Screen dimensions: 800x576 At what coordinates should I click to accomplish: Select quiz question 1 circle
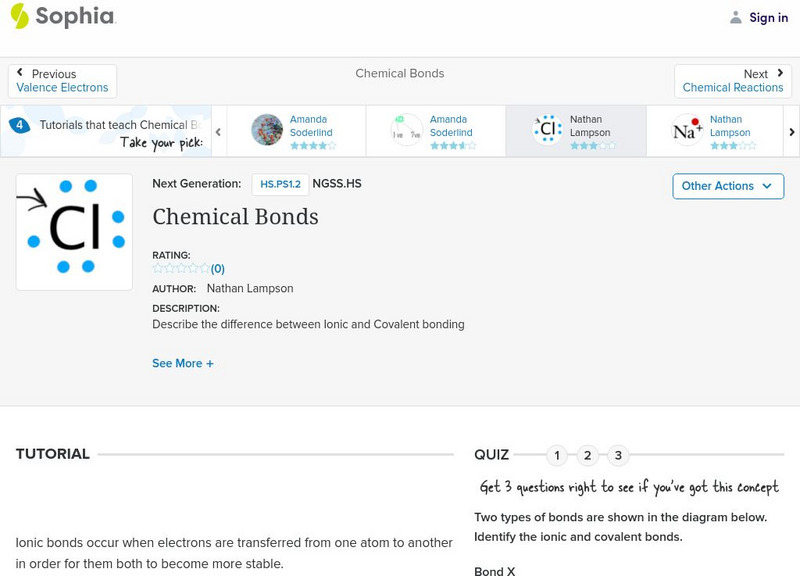[557, 456]
